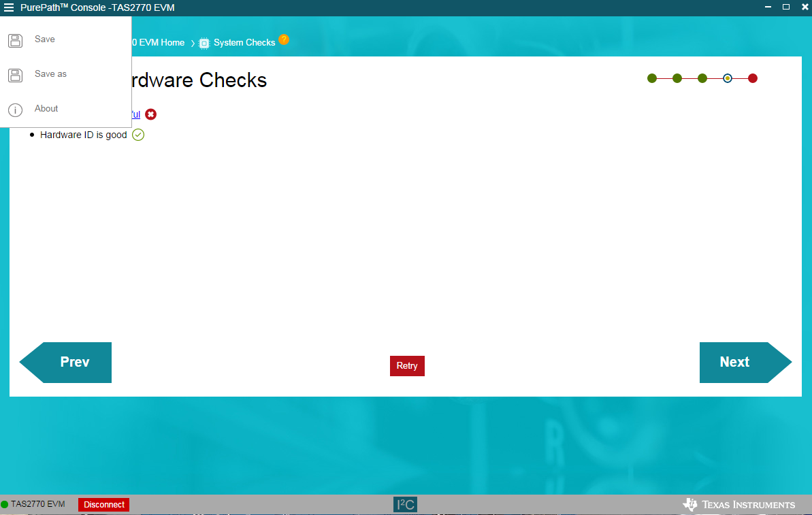Click the TAS2770 EVM status label
The width and height of the screenshot is (812, 515).
click(38, 504)
